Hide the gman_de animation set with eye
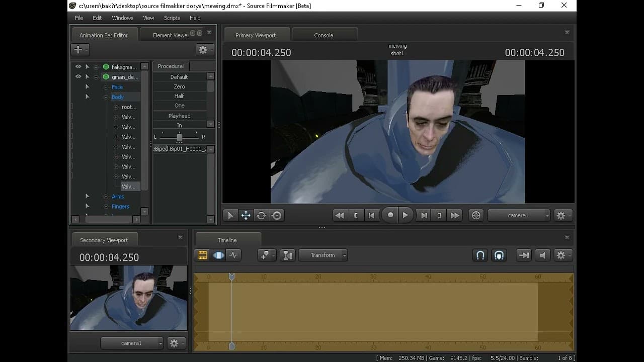The width and height of the screenshot is (644, 362). point(78,77)
